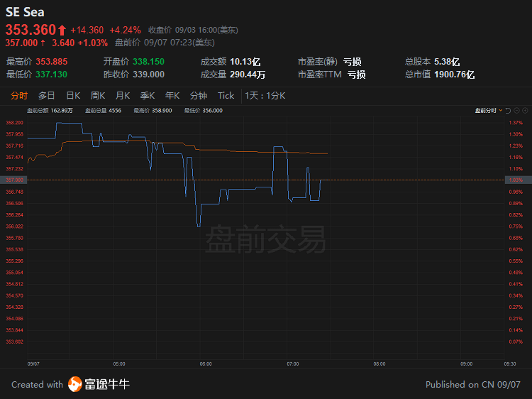Click the red up arrow beside 353.360

click(62, 30)
